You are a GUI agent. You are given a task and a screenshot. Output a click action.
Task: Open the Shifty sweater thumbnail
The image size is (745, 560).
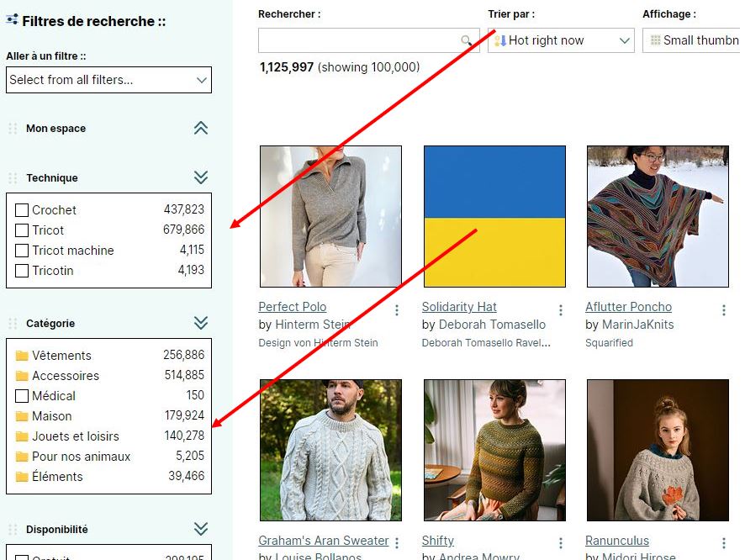coord(494,449)
